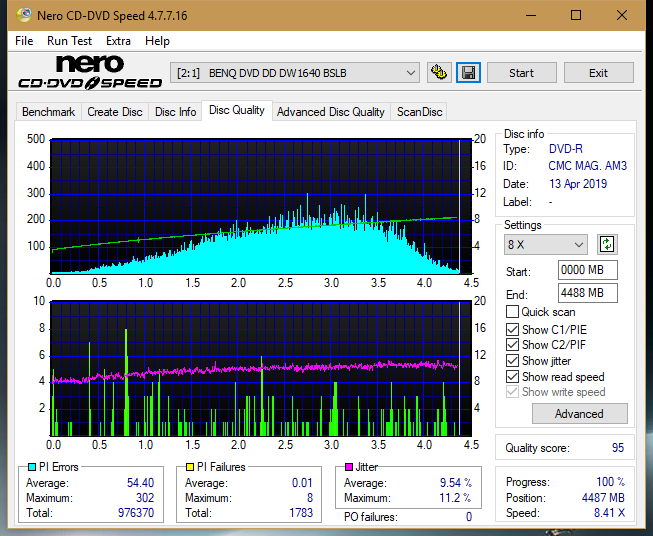
Task: Click PI Errors maximum 302
Action: coord(145,498)
